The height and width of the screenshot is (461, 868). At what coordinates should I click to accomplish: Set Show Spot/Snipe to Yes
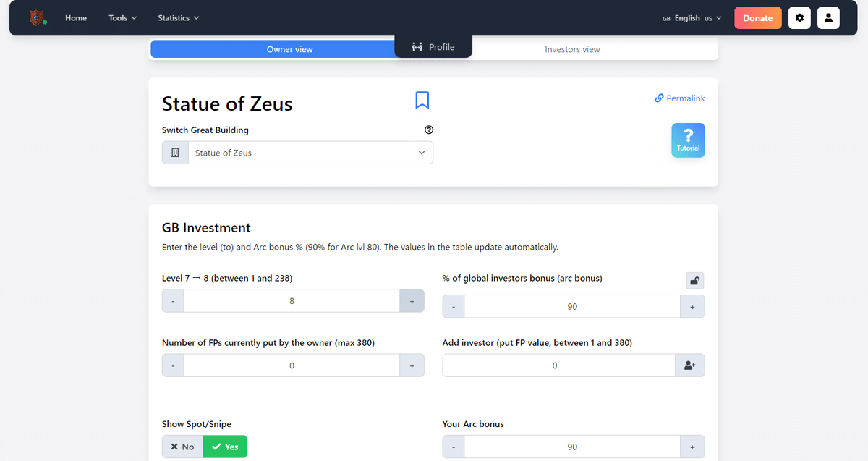click(x=225, y=447)
